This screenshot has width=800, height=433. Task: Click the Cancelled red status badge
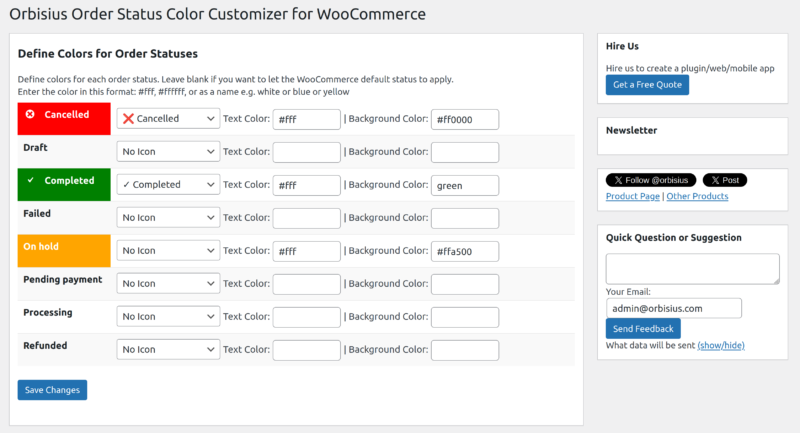click(64, 119)
